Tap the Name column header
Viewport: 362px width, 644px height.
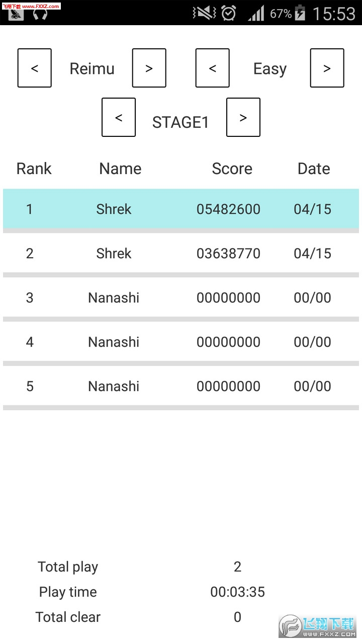(120, 169)
